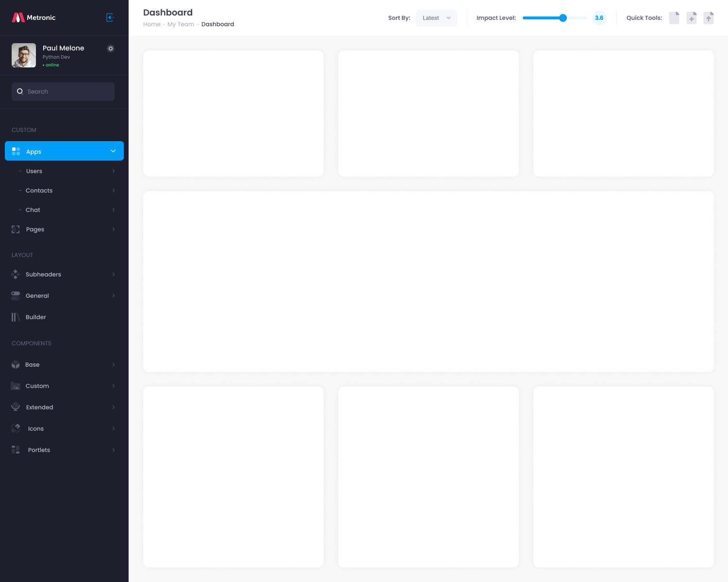Open the Sort By Latest dropdown
Viewport: 728px width, 582px height.
[x=436, y=18]
